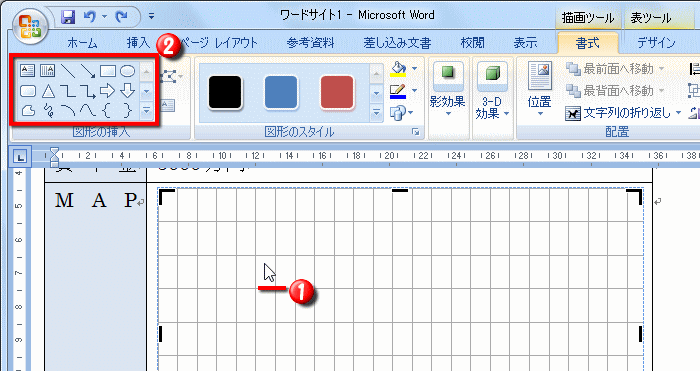This screenshot has height=371, width=700.
Task: Pick the right arrow block shape
Action: (108, 91)
